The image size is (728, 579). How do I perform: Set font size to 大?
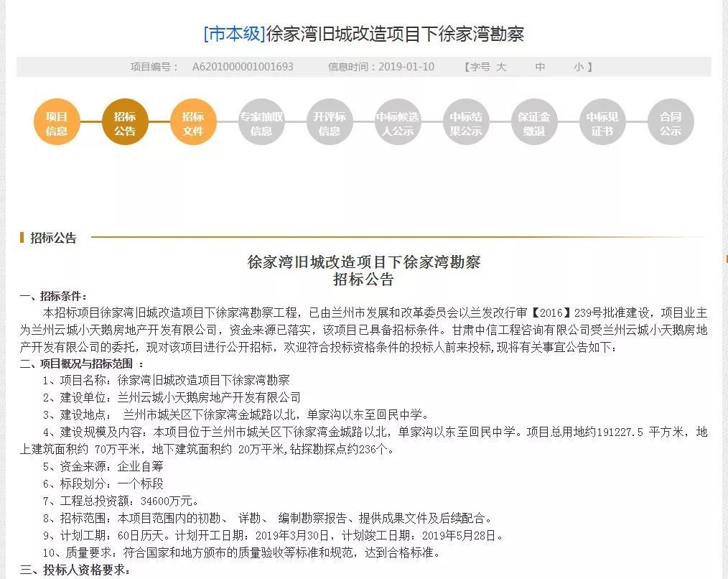501,67
